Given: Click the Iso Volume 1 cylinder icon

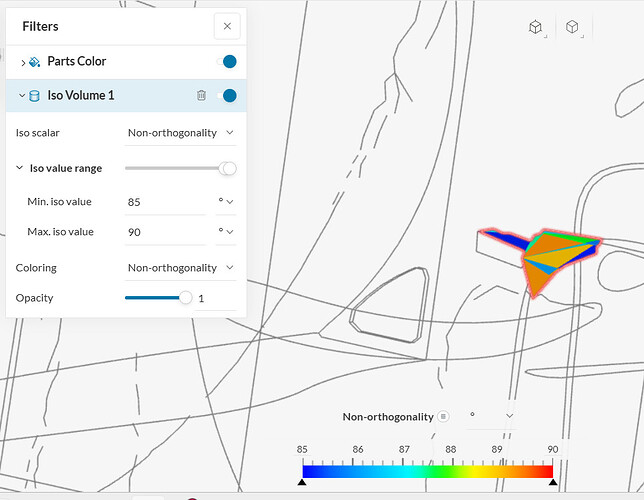Looking at the screenshot, I should pyautogui.click(x=34, y=96).
